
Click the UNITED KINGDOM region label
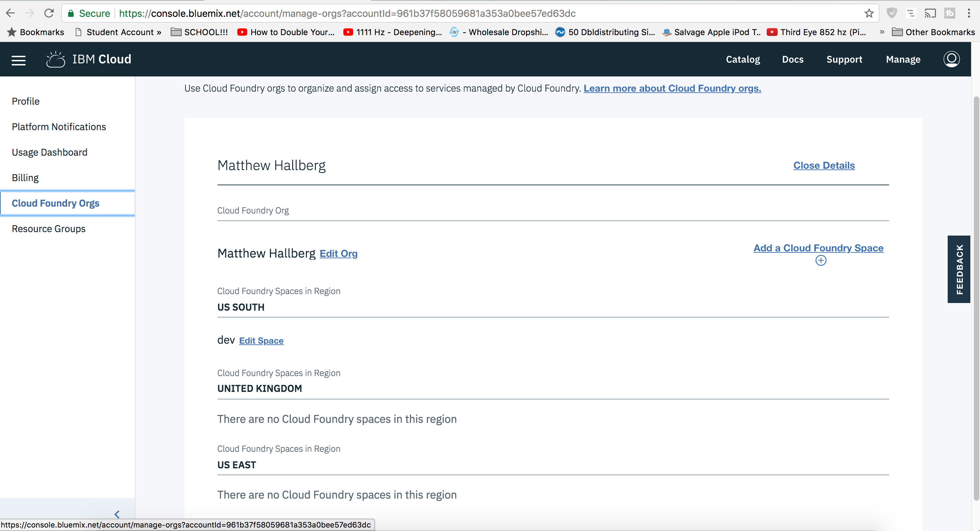[x=259, y=389]
